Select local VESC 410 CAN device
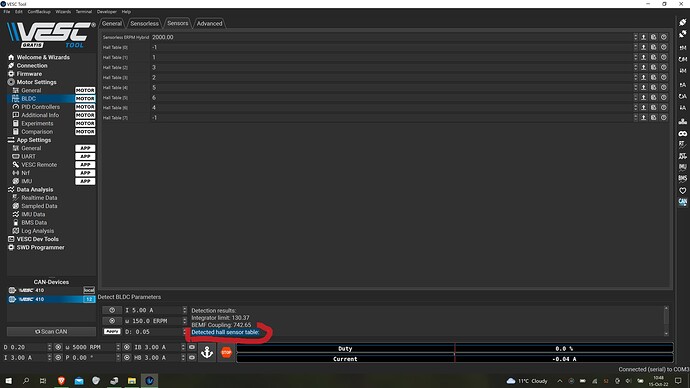This screenshot has height=388, width=690. (x=51, y=290)
